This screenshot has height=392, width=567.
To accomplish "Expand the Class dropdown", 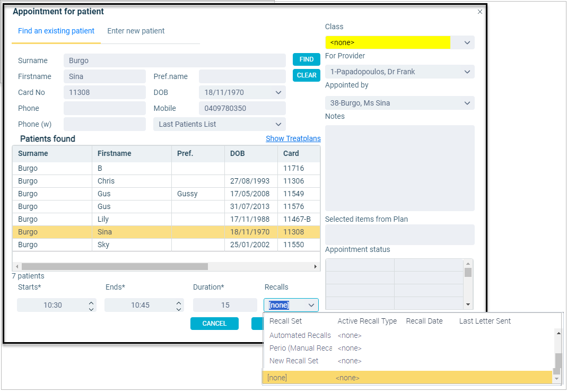I will (x=467, y=42).
